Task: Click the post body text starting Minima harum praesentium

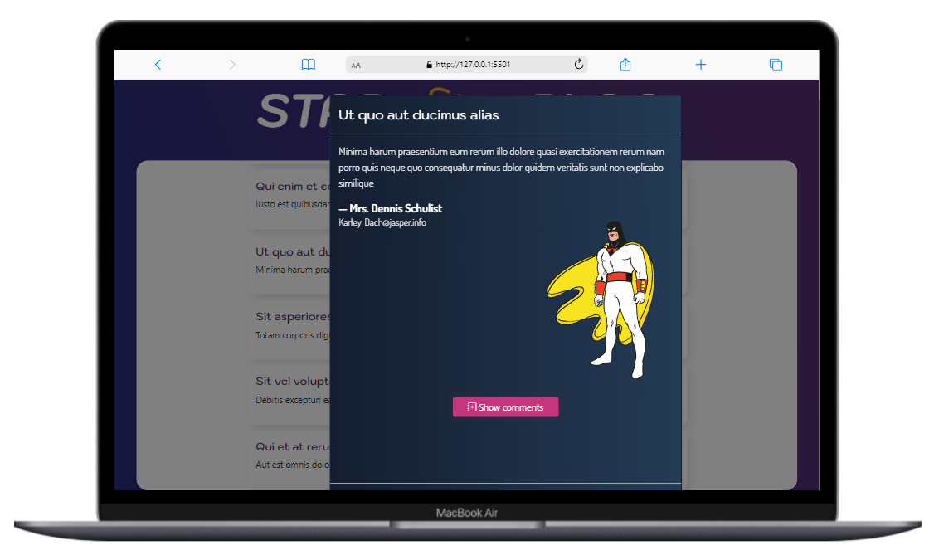Action: coord(501,168)
